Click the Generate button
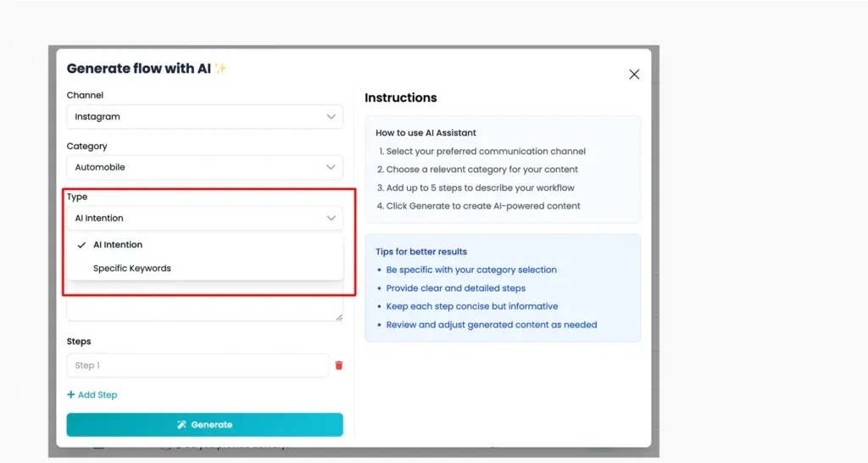 [205, 425]
